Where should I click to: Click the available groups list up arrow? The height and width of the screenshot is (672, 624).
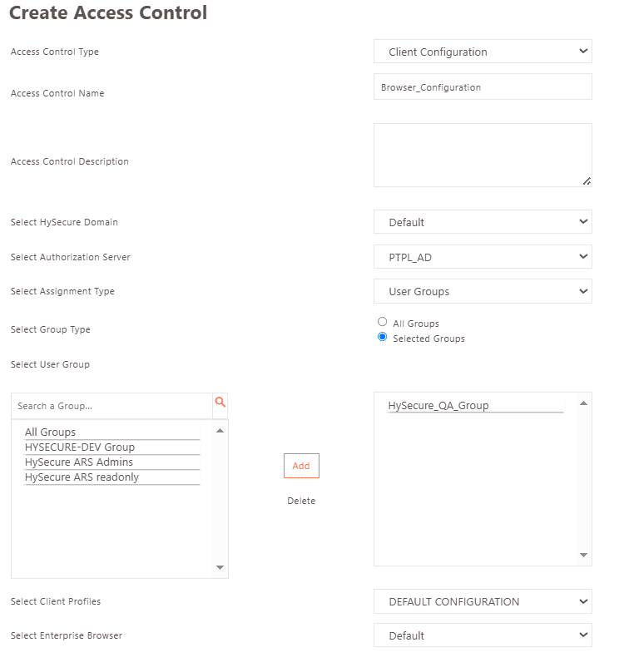click(220, 431)
